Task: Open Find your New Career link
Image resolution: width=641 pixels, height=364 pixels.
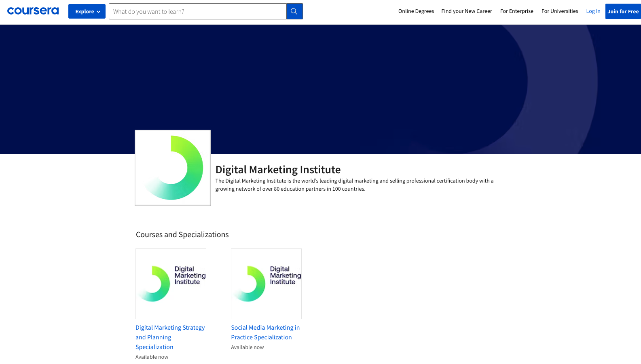Action: click(467, 11)
